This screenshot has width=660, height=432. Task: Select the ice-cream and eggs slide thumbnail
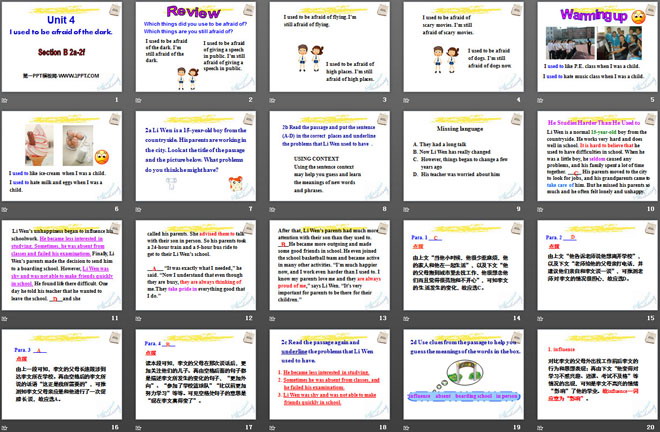[x=62, y=156]
